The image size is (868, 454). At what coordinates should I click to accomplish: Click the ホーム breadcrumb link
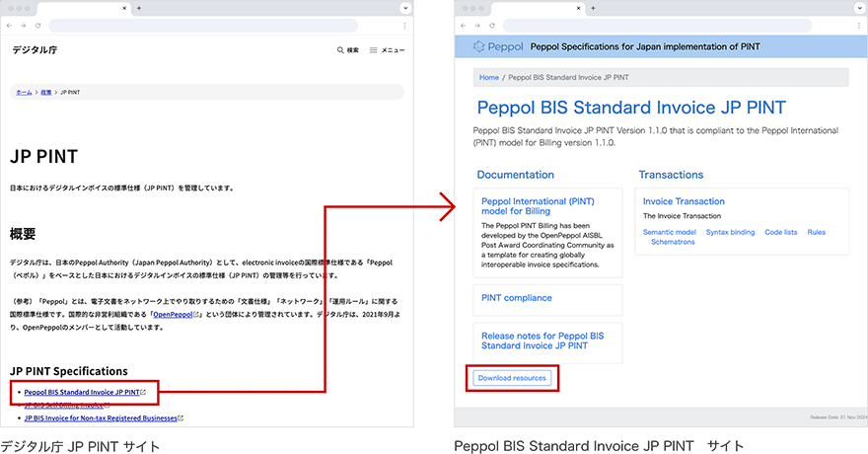(x=24, y=92)
